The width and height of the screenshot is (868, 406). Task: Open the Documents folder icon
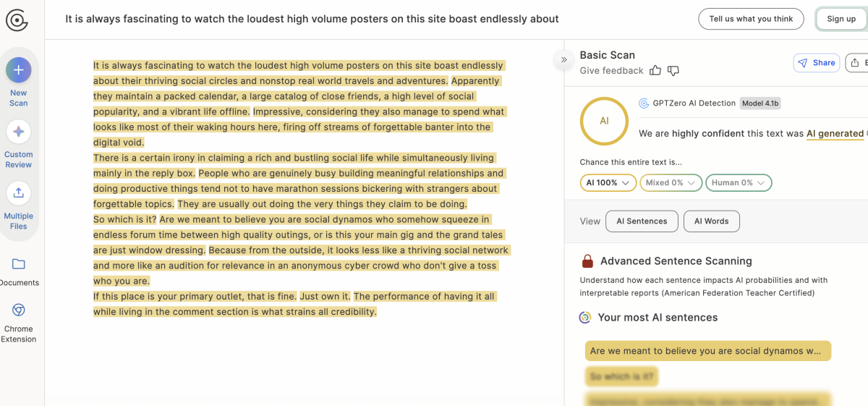19,264
